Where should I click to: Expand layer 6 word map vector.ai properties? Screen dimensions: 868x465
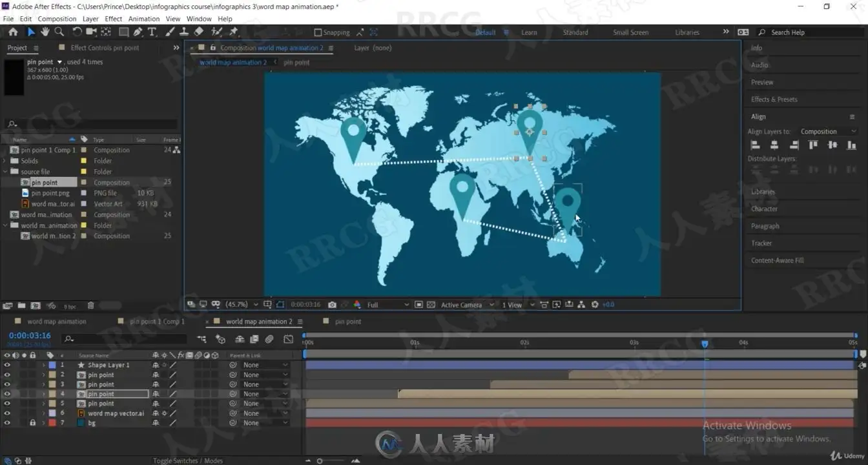point(44,413)
